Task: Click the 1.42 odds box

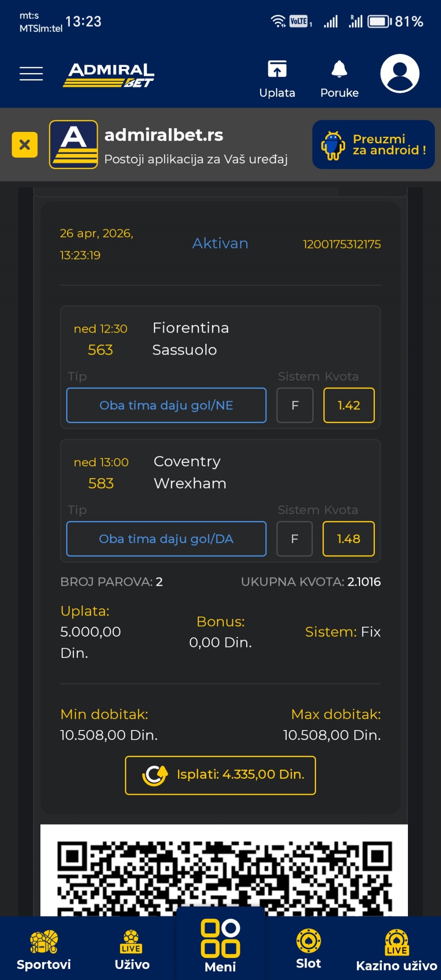Action: tap(349, 405)
